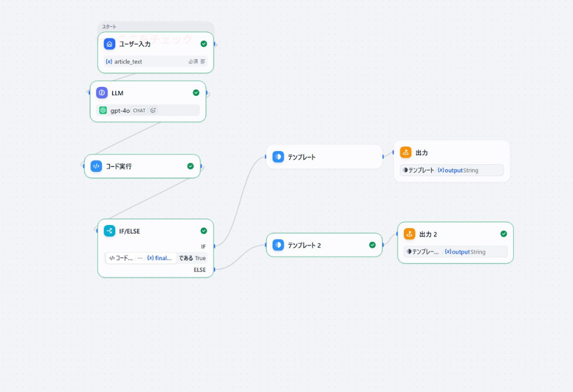Click the 出力 2 node orange icon
573x392 pixels.
click(410, 234)
